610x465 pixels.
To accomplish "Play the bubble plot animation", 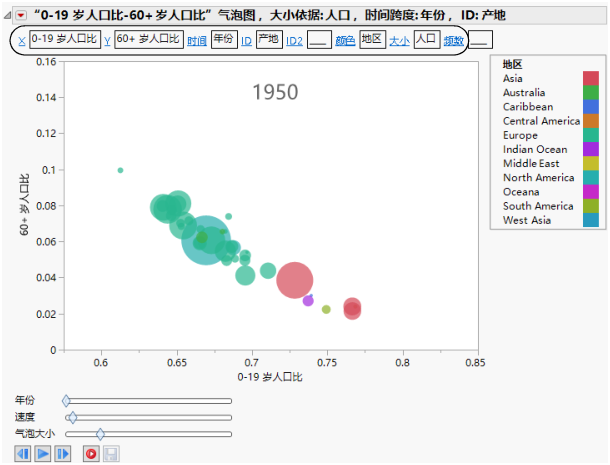I will (x=43, y=454).
